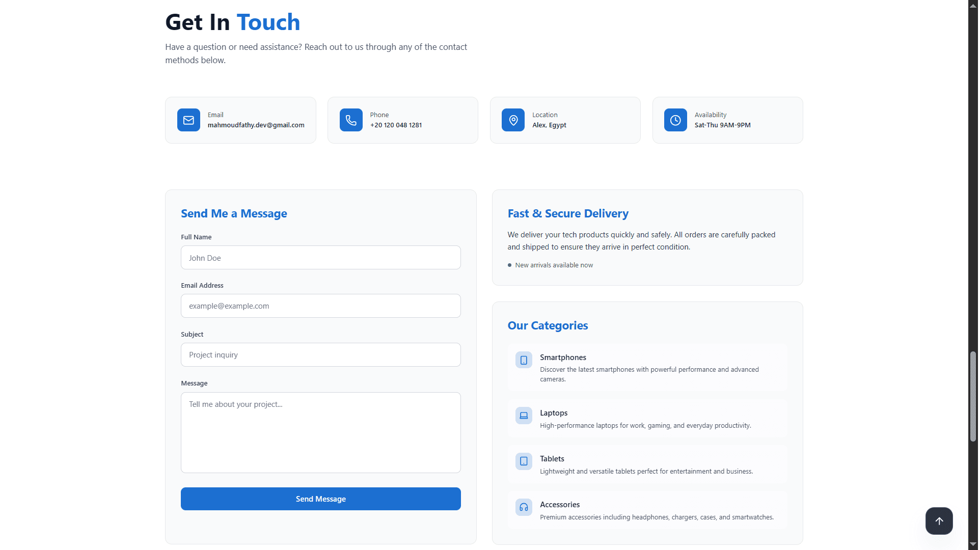Click the +20 120 048 1281 phone number
980x550 pixels.
click(x=396, y=125)
